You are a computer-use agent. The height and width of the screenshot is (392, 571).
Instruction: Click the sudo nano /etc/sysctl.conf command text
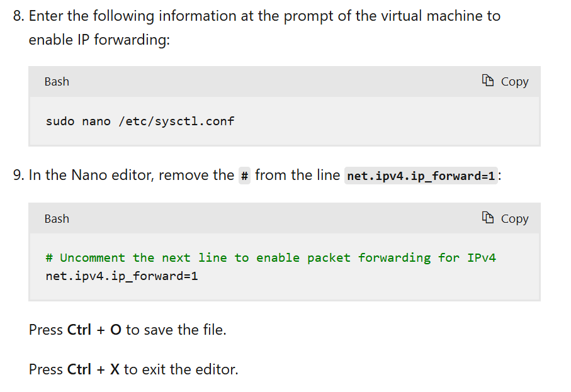click(x=140, y=121)
